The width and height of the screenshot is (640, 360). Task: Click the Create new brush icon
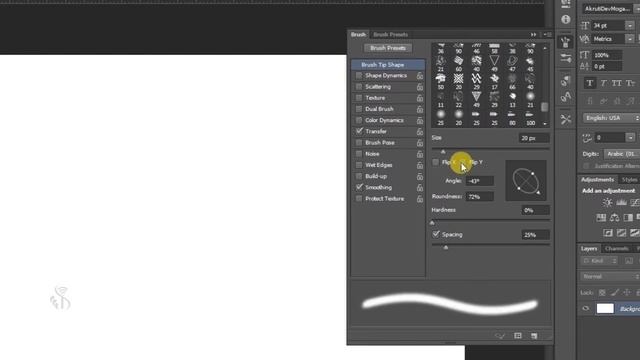pos(534,336)
